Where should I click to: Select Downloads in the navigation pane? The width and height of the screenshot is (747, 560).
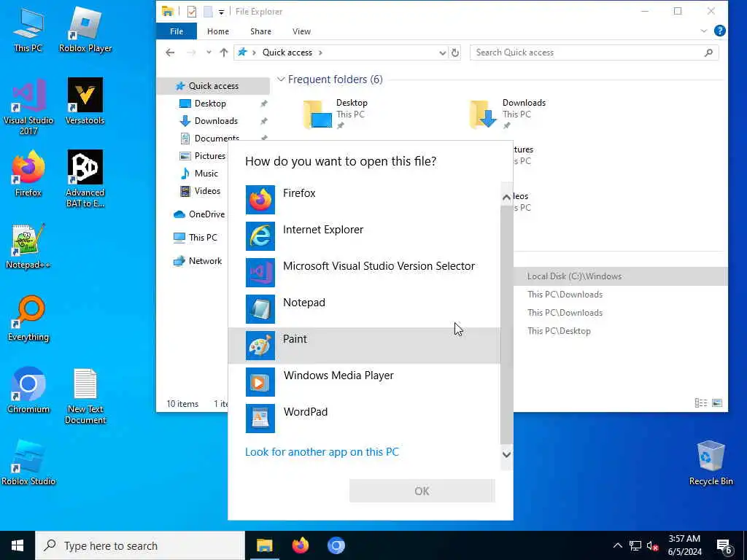point(216,121)
